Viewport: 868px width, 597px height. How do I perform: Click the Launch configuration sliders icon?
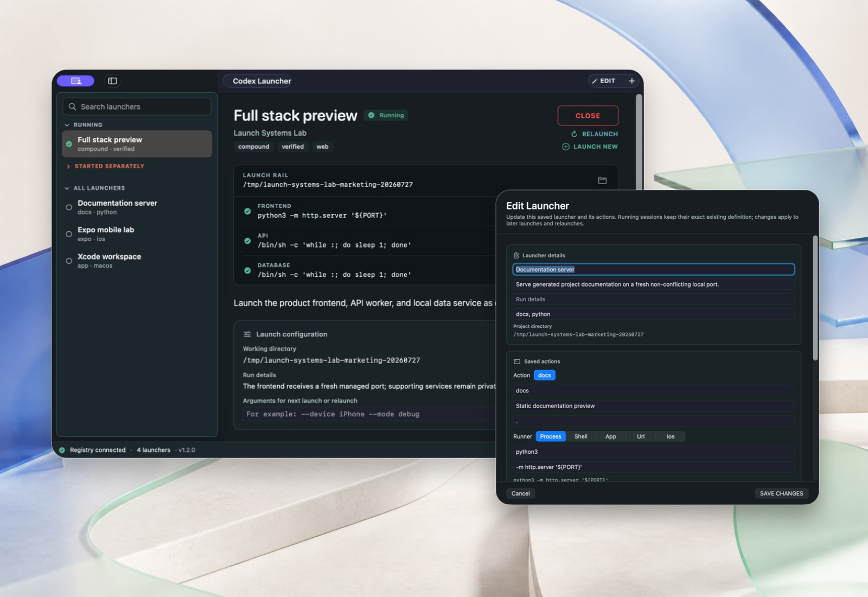click(247, 334)
